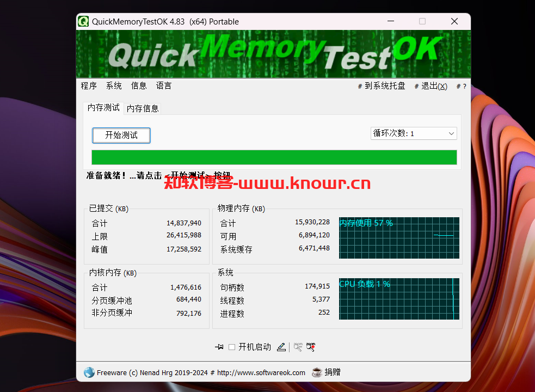Viewport: 535px width, 392px height.
Task: Open the http://www.softwareok.com link
Action: (x=261, y=372)
